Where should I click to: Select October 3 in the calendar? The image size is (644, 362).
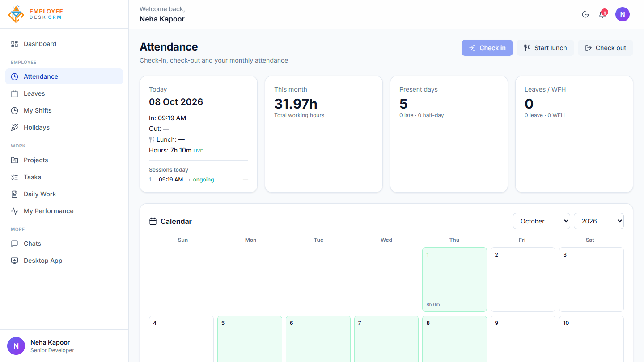pyautogui.click(x=591, y=279)
